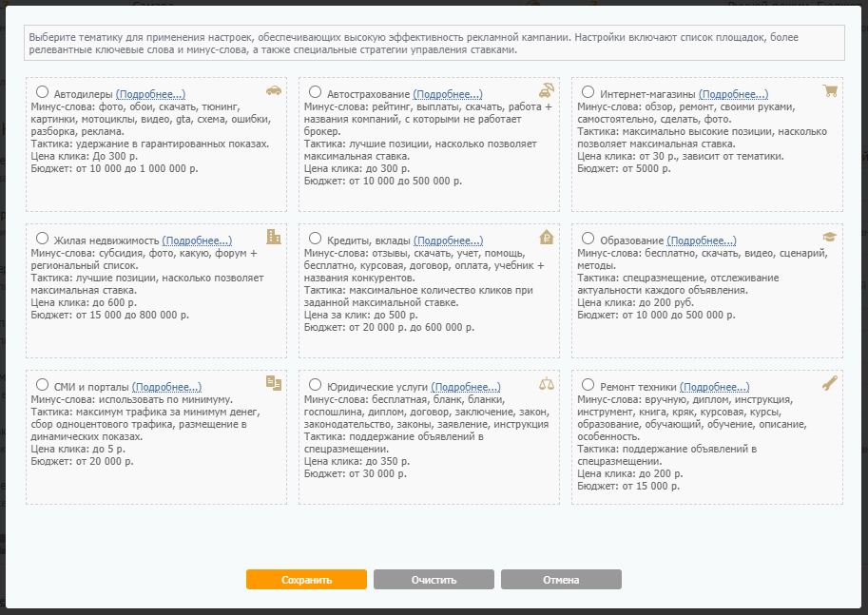Click the shopping cart icon for Интернет-магазины
Viewport: 868px width, 615px height.
tap(830, 91)
